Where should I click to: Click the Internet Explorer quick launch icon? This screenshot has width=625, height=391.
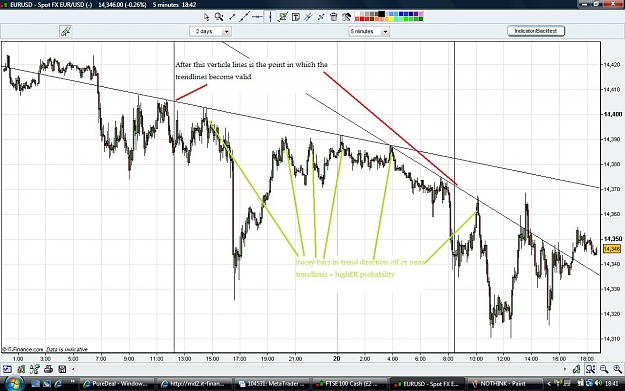58,383
